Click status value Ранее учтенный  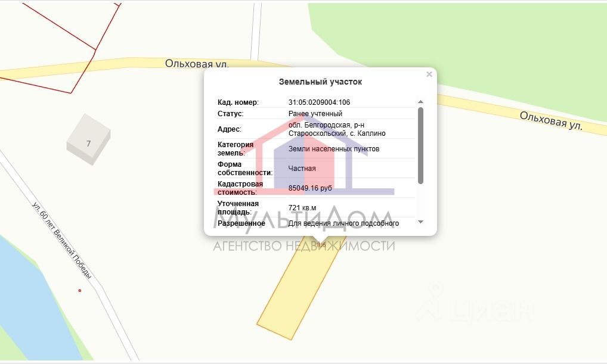point(315,114)
